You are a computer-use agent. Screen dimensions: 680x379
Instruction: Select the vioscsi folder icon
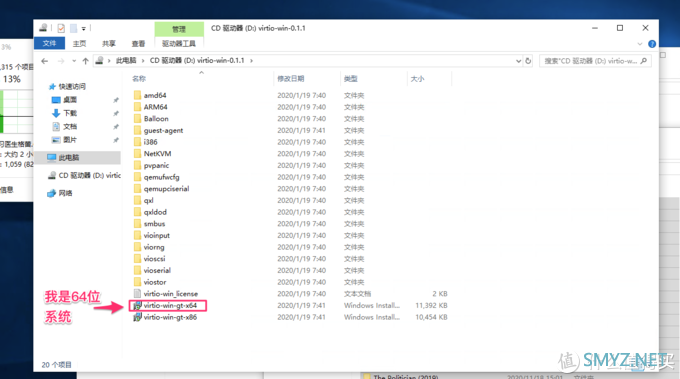pos(137,259)
